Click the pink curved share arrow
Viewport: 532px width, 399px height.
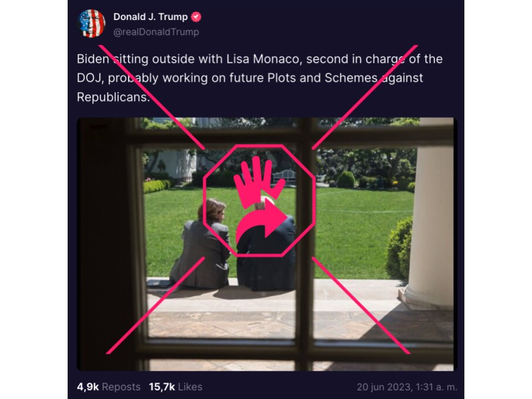[261, 222]
